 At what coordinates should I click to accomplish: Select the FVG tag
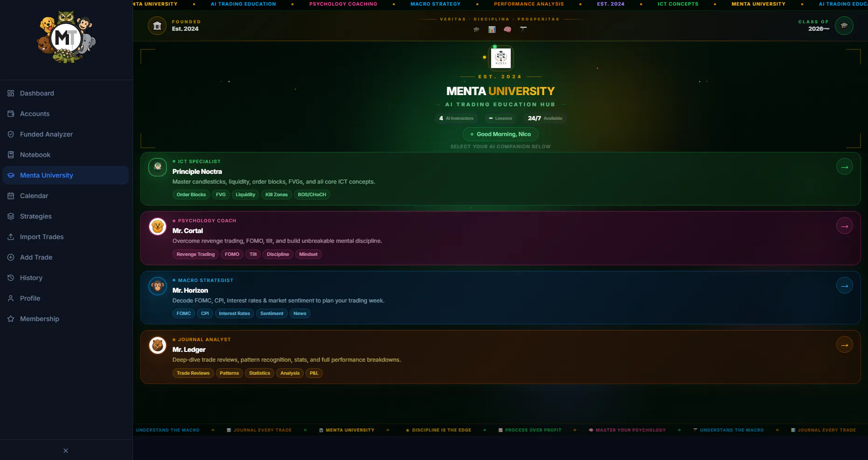tap(221, 195)
